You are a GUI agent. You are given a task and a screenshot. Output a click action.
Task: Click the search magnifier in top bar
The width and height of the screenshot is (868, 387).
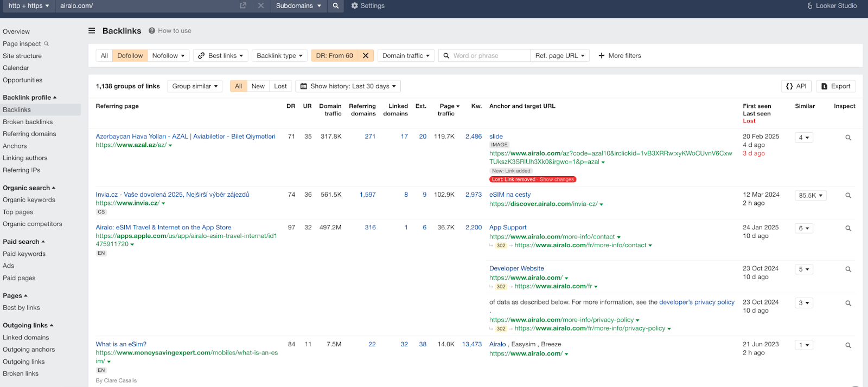[336, 6]
